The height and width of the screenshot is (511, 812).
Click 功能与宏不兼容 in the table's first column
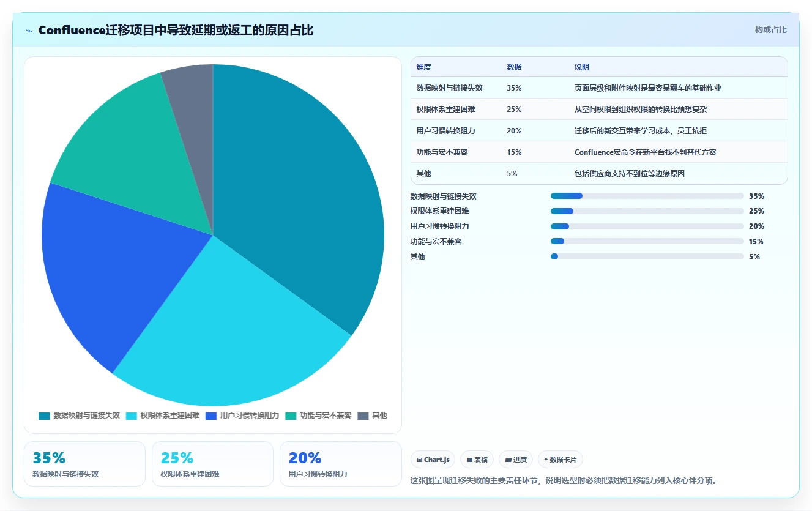tap(442, 152)
